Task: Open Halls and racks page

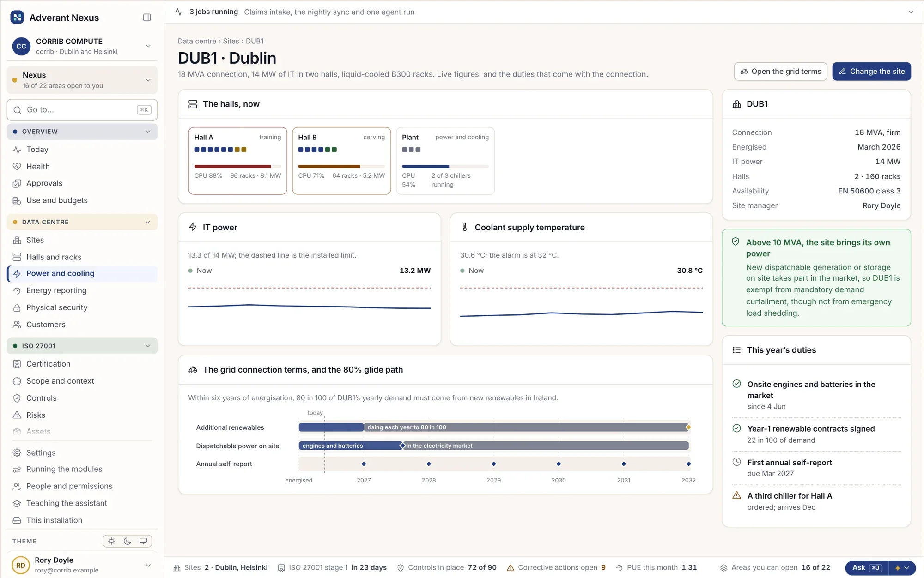Action: coord(82,257)
